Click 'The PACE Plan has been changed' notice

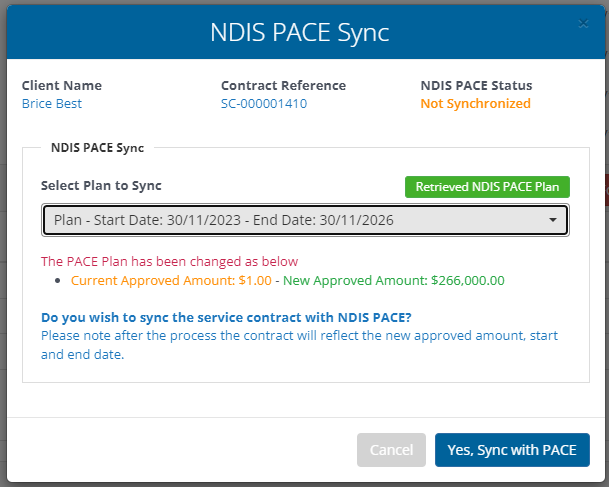[169, 261]
